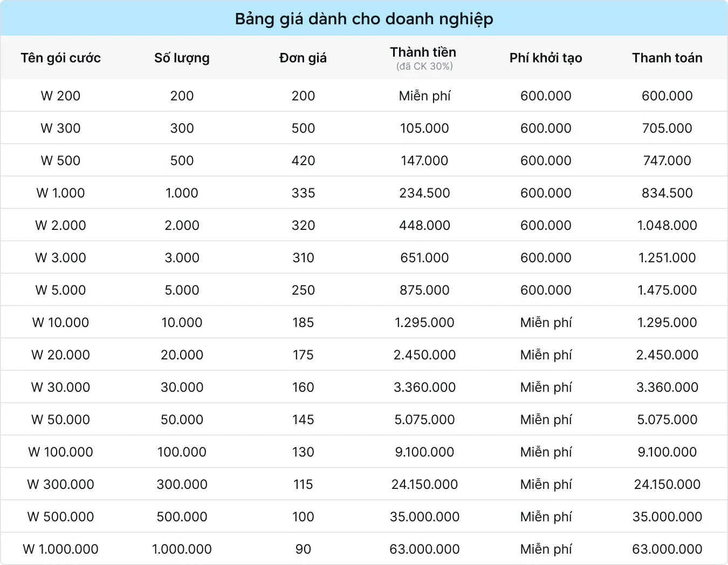Viewport: 728px width, 565px height.
Task: Click the 'W 10.000' package name
Action: [x=60, y=323]
